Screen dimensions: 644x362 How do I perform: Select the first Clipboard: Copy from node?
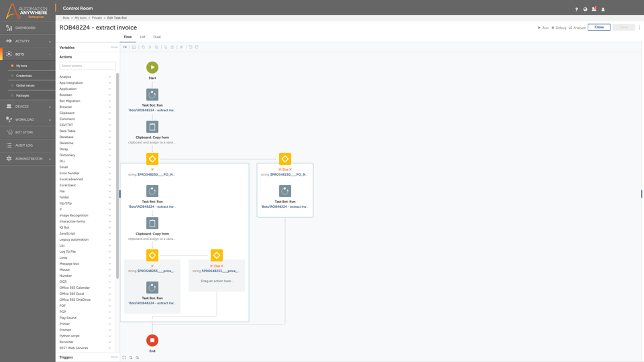(x=152, y=127)
